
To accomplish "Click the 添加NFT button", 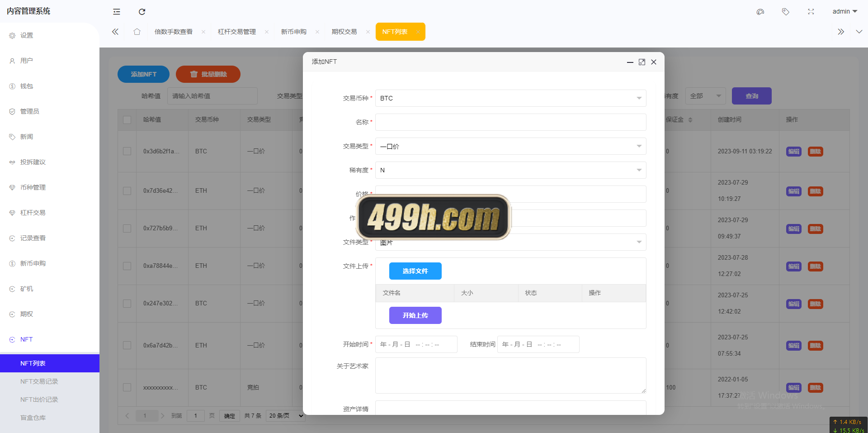I will click(143, 74).
